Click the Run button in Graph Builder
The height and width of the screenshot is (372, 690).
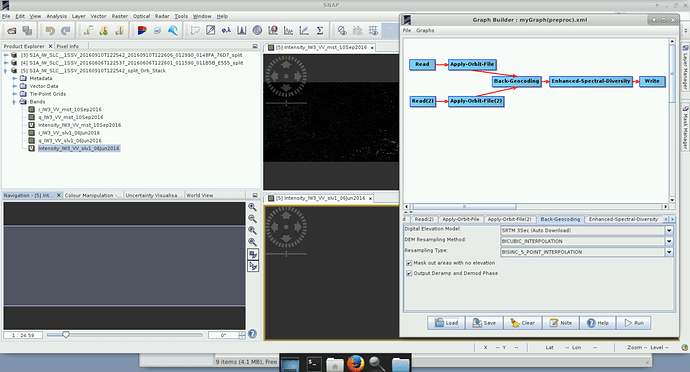click(634, 323)
